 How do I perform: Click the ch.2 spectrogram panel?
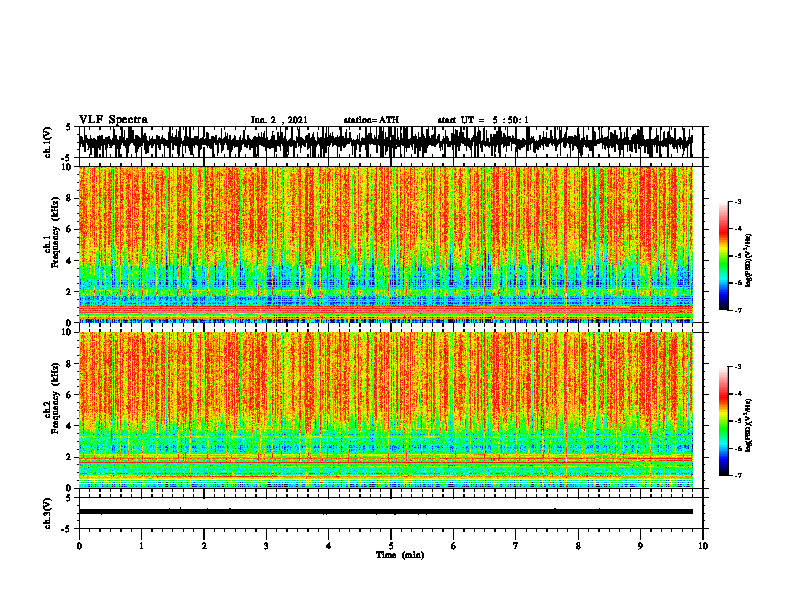(x=385, y=410)
